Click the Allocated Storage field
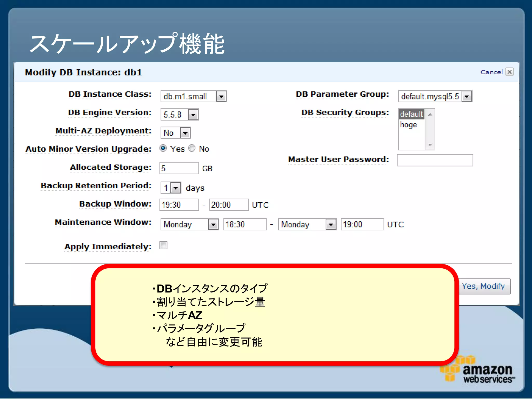Image resolution: width=532 pixels, height=399 pixels. tap(179, 168)
